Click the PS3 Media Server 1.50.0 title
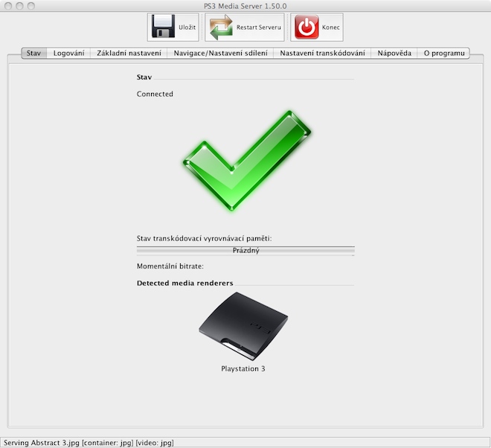 [245, 6]
